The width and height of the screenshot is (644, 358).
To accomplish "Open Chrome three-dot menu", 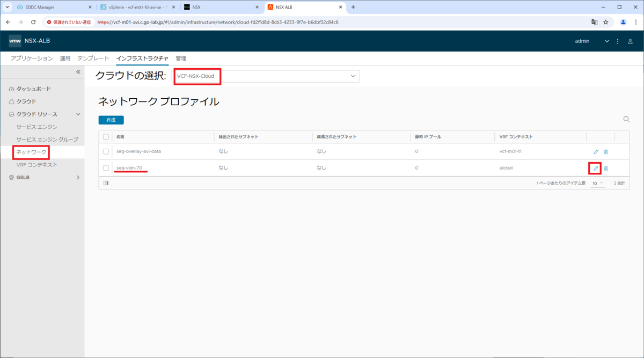I will point(635,23).
